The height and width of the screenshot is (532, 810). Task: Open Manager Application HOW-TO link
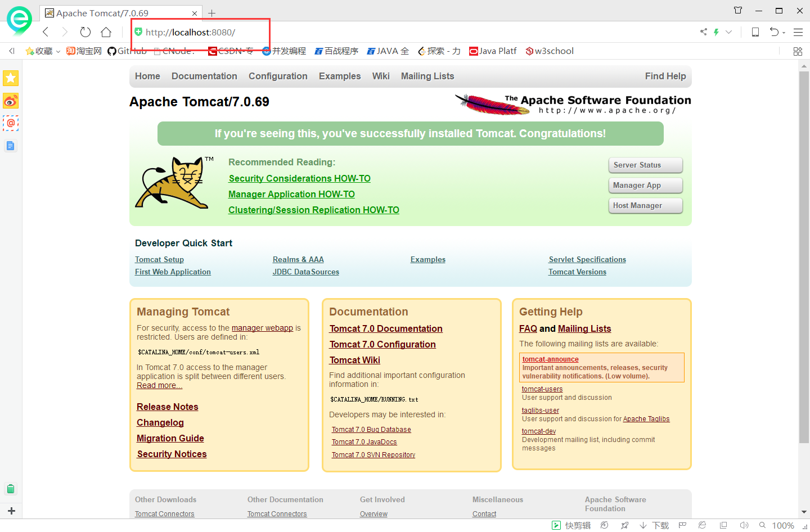coord(291,195)
